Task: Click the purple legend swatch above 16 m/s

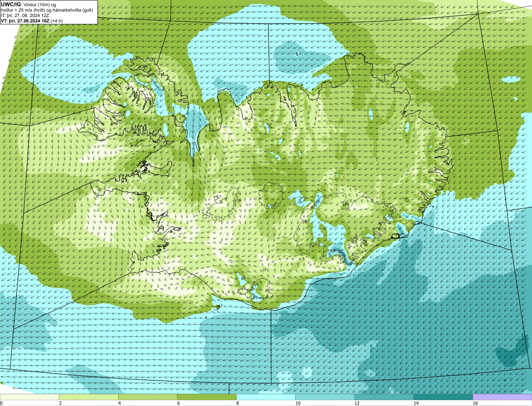Action: (x=502, y=397)
